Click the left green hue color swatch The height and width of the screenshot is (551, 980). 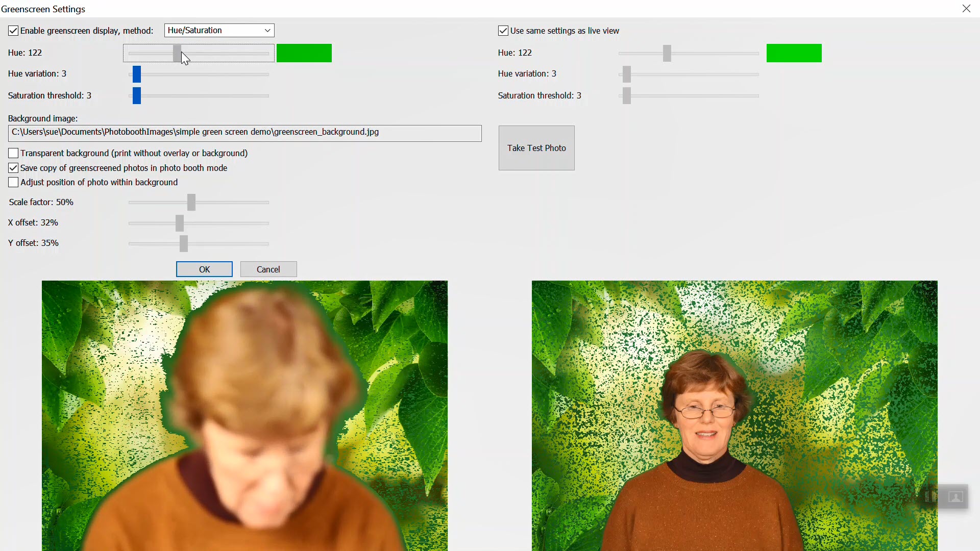(304, 53)
